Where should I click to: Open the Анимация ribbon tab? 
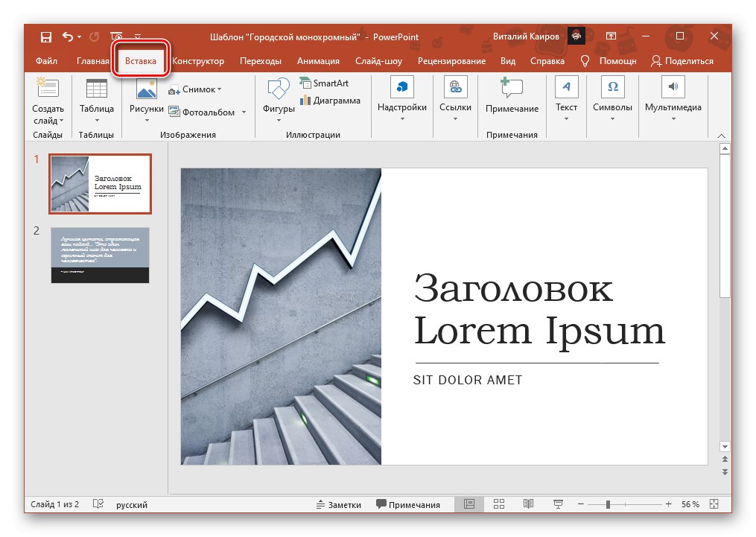(x=318, y=61)
